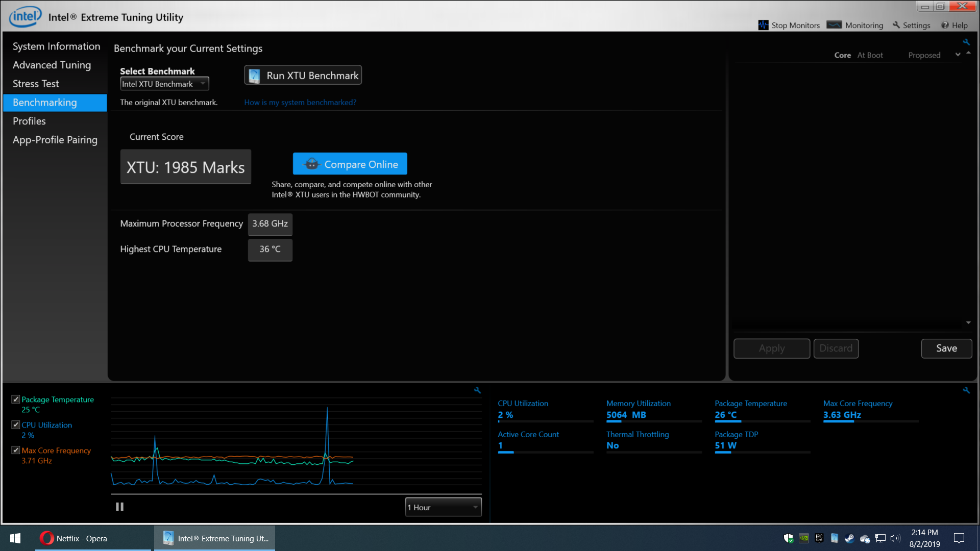Run the XTU Benchmark
Screen dimensions: 980x551
pyautogui.click(x=303, y=76)
